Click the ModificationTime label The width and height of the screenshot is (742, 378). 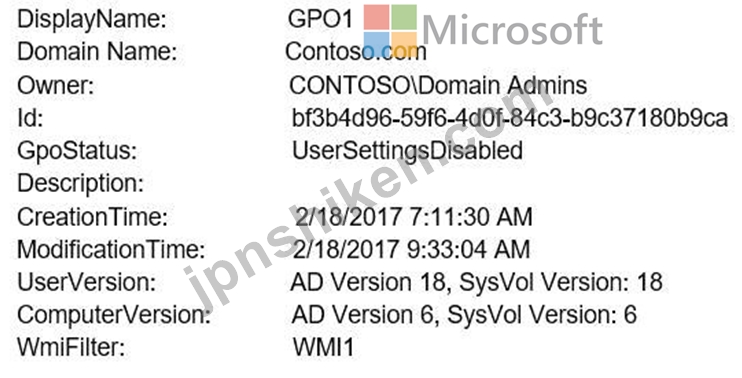pyautogui.click(x=111, y=249)
